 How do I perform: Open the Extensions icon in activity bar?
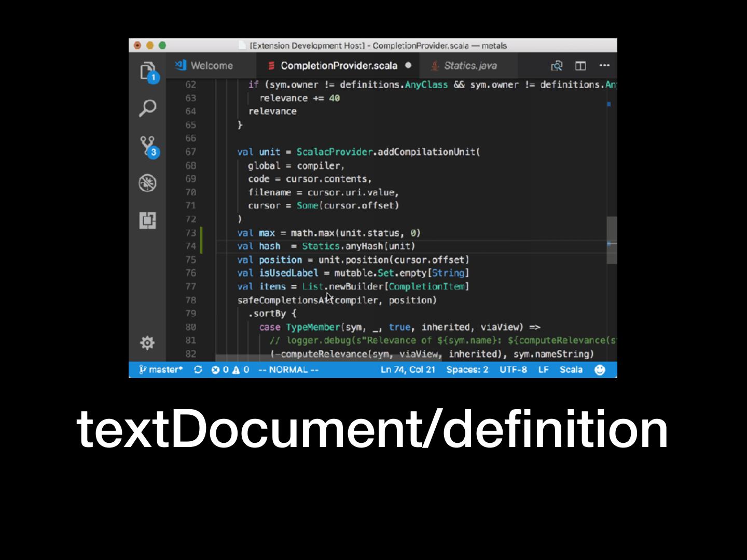pos(147,220)
